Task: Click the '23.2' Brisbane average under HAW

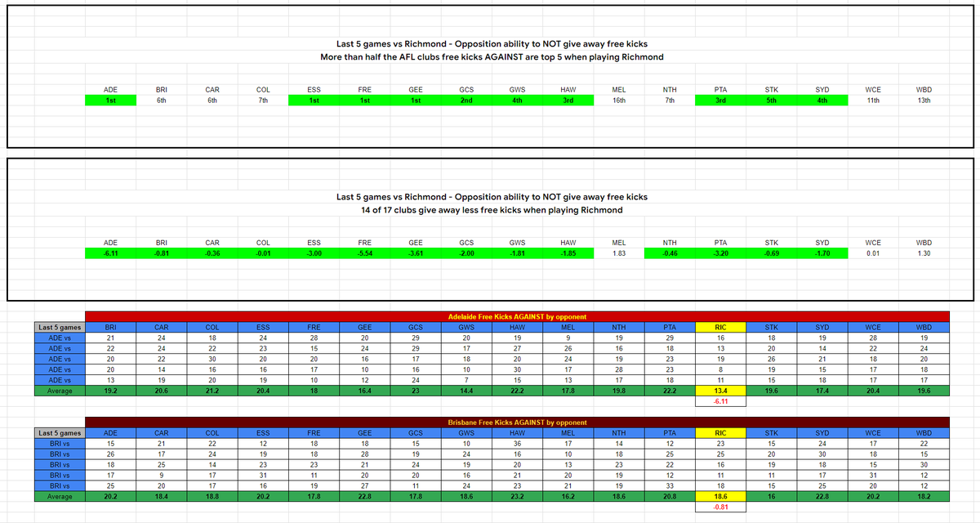Action: coord(517,497)
